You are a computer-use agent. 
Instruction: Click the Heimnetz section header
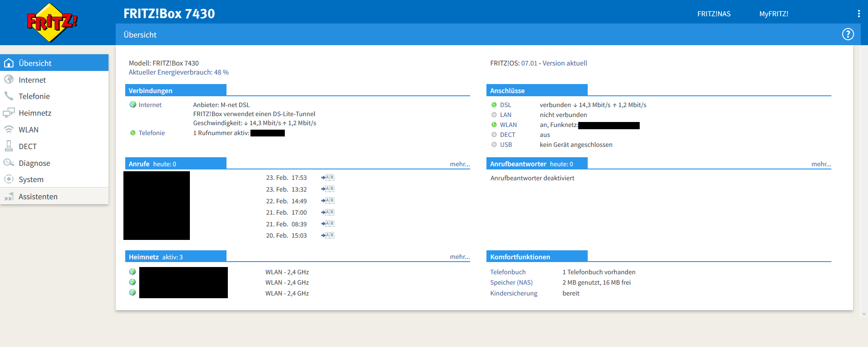click(175, 257)
